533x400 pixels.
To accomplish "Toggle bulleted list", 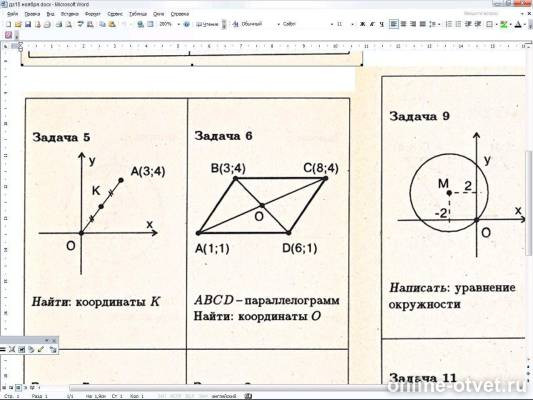I will click(x=458, y=24).
